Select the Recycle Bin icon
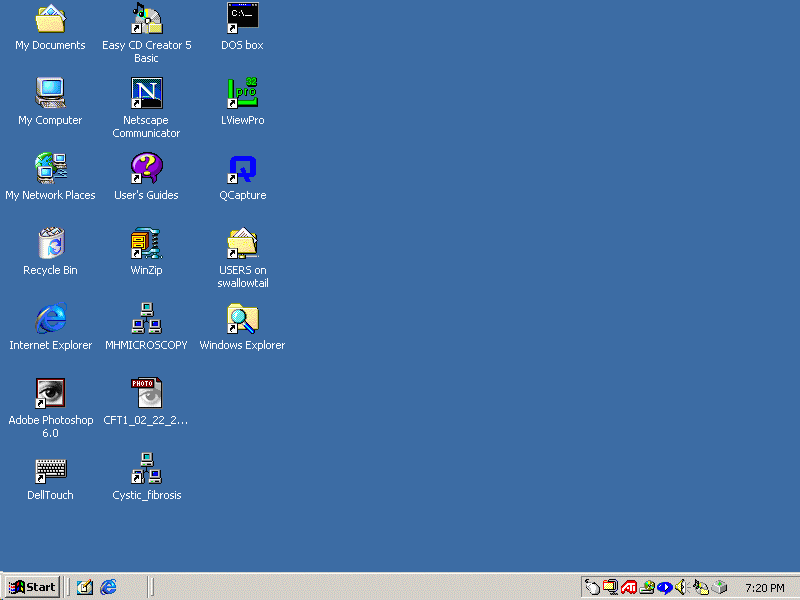800x600 pixels. tap(50, 244)
